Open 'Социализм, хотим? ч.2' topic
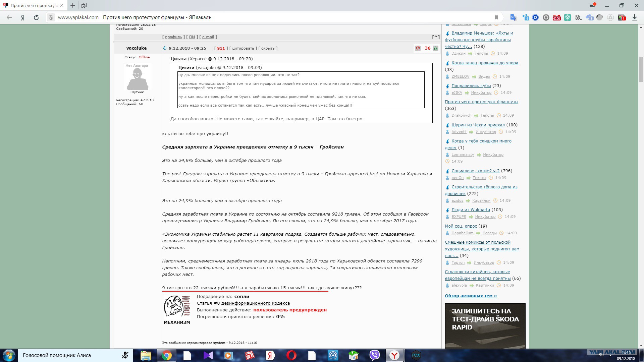Screen dimensions: 644x362 (475, 171)
